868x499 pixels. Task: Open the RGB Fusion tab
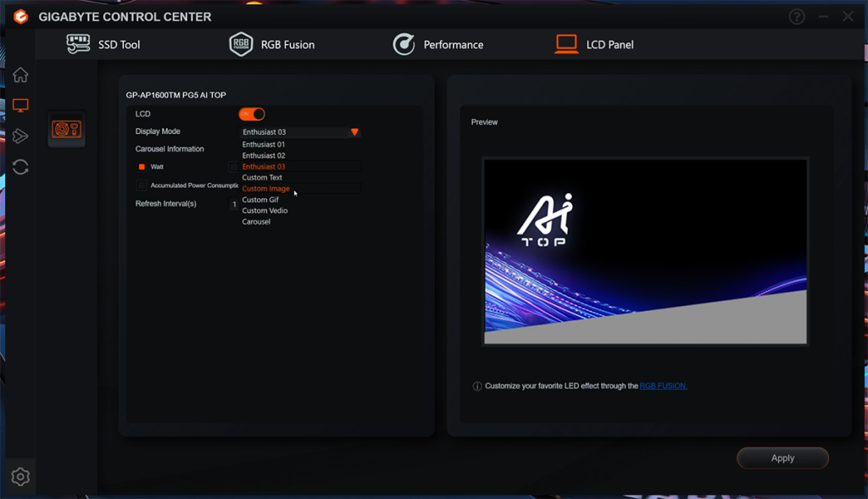coord(272,44)
